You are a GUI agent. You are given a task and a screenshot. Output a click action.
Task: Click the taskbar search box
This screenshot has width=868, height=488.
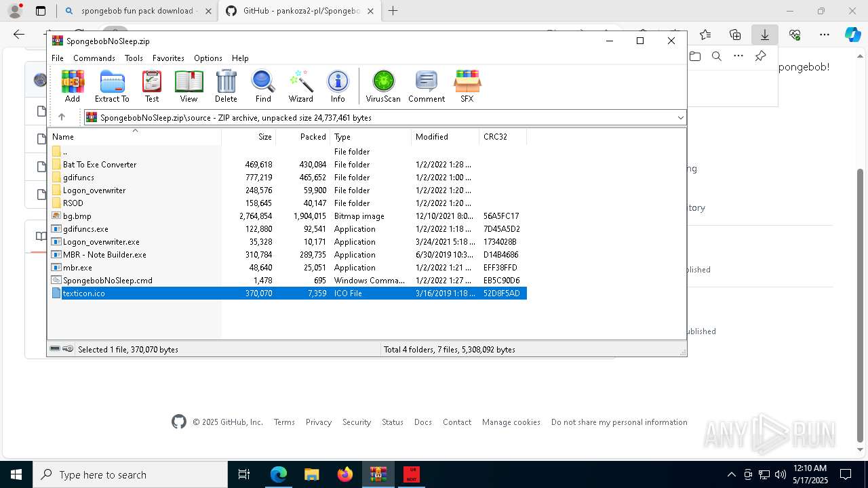coord(130,474)
